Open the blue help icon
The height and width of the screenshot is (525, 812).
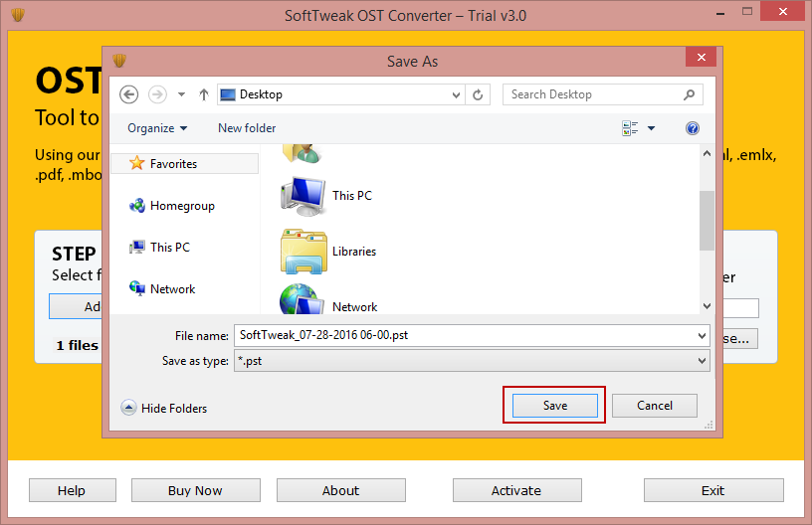pyautogui.click(x=692, y=128)
